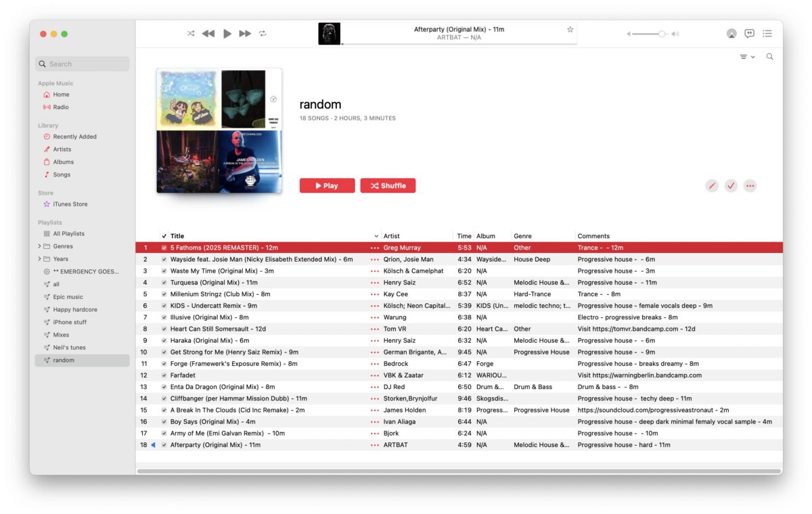This screenshot has height=514, width=812.
Task: Select the Epic music playlist
Action: 68,297
